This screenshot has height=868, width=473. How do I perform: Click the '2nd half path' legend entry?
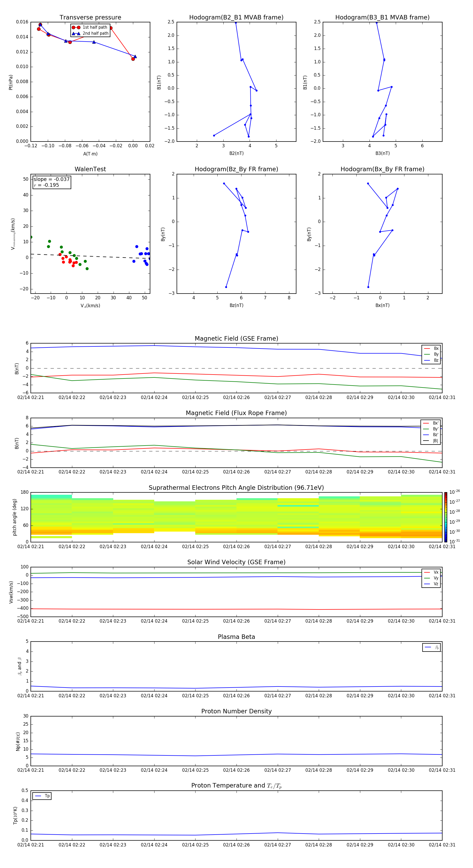[90, 33]
